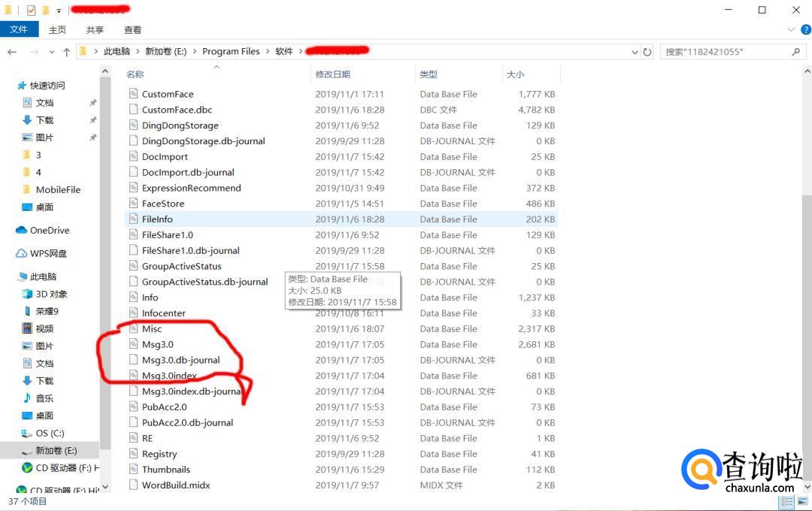This screenshot has width=812, height=511.
Task: Open 荣耀9 device in the sidebar
Action: coord(47,311)
